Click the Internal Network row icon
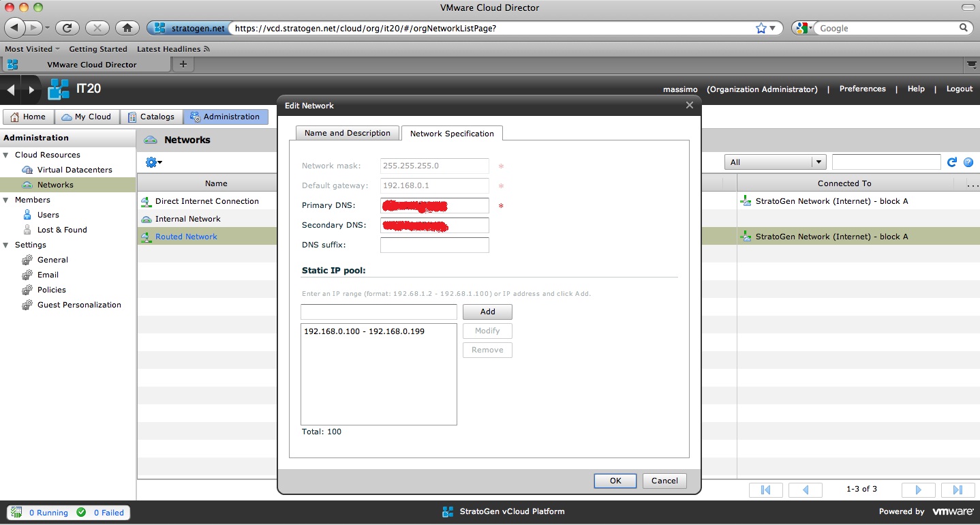Image resolution: width=980 pixels, height=525 pixels. point(147,219)
